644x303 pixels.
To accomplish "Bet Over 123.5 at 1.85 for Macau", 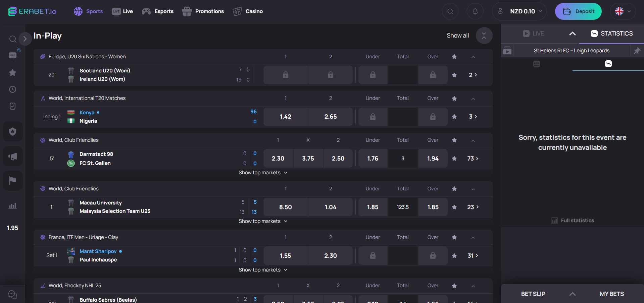I will coord(433,207).
